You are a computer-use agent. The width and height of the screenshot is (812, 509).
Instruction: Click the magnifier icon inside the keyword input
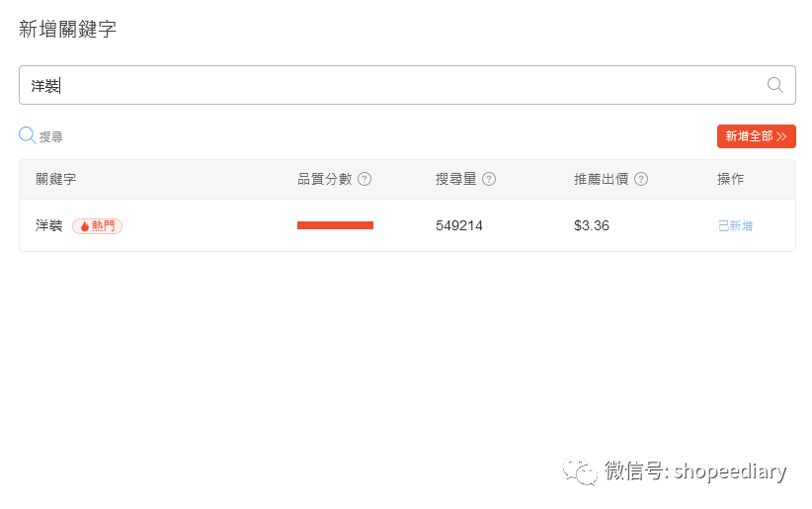point(775,85)
